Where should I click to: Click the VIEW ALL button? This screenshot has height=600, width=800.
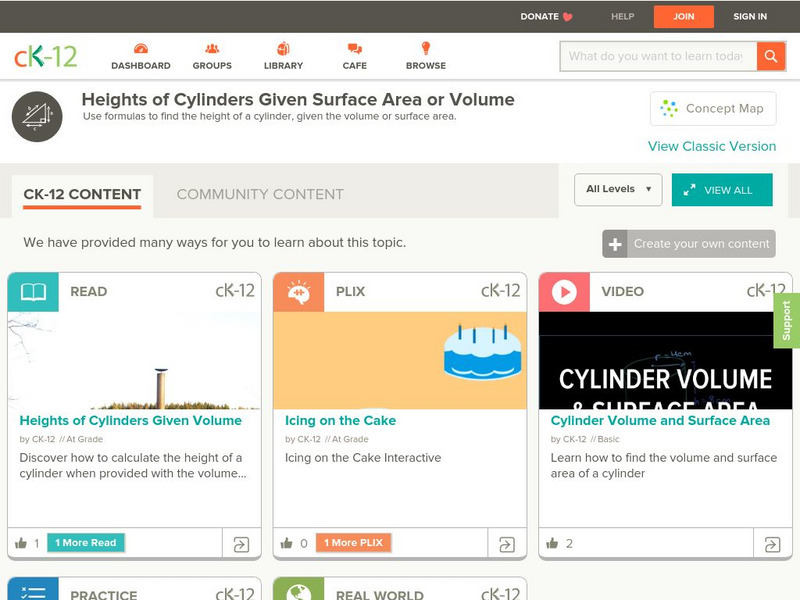tap(722, 190)
